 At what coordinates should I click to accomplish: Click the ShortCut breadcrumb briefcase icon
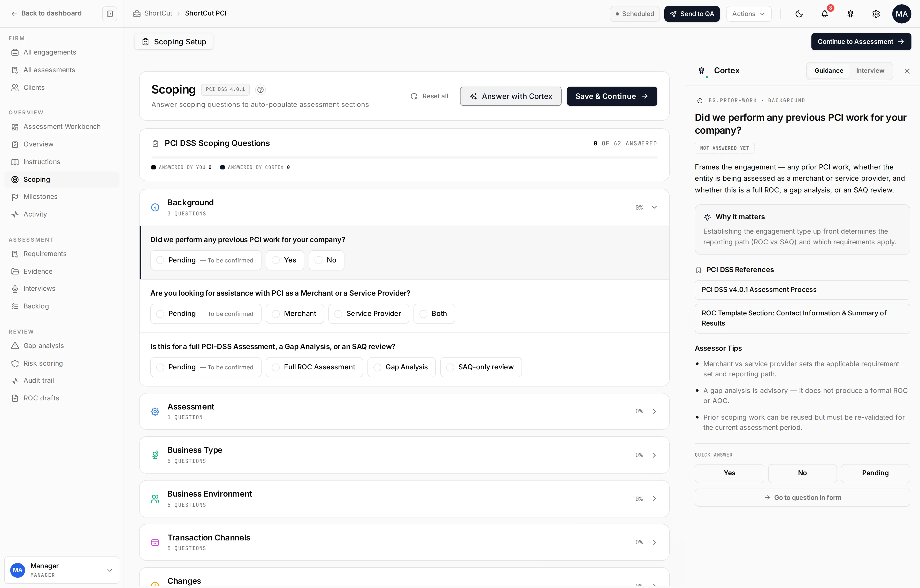click(137, 13)
